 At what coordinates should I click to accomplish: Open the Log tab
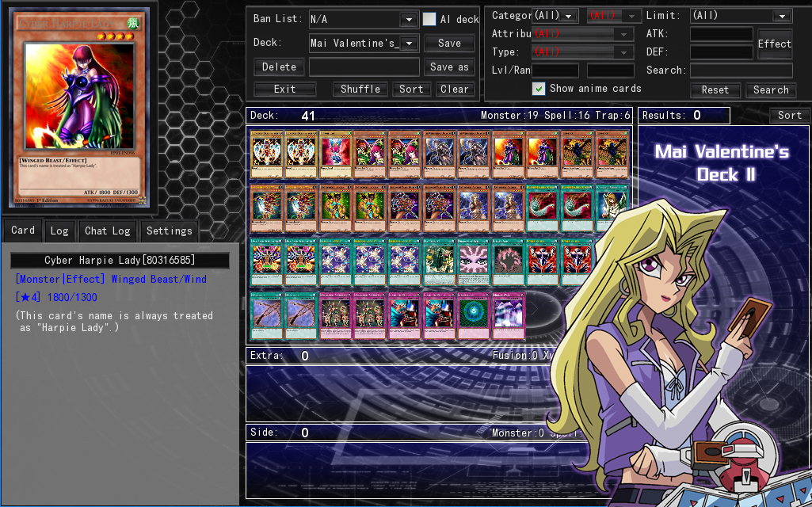click(x=59, y=231)
